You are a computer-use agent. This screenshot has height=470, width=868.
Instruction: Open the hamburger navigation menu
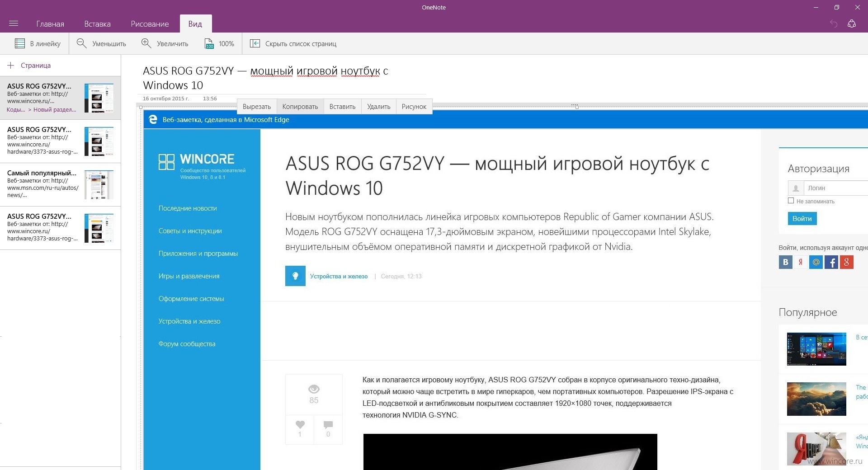[14, 23]
